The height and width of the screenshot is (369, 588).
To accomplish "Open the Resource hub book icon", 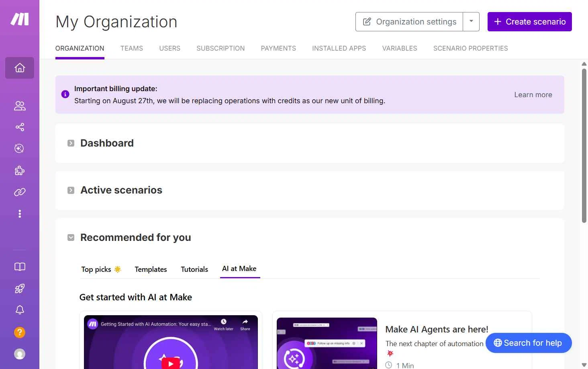I will click(20, 267).
